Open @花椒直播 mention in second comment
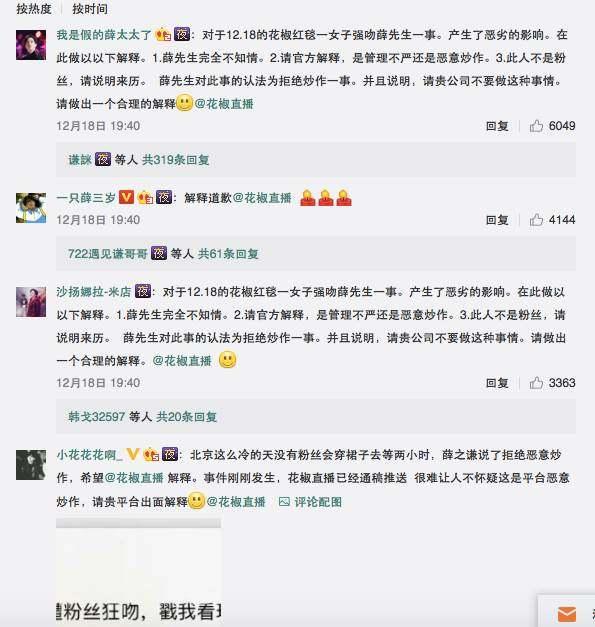The image size is (595, 627). 262,198
